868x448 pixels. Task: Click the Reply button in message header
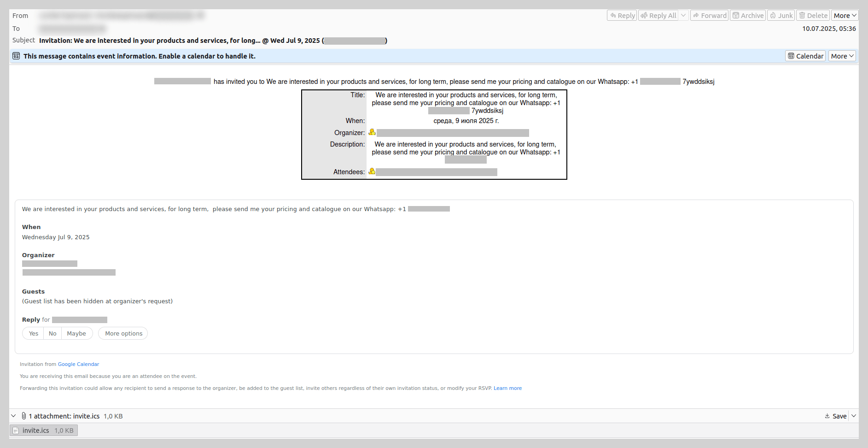622,16
